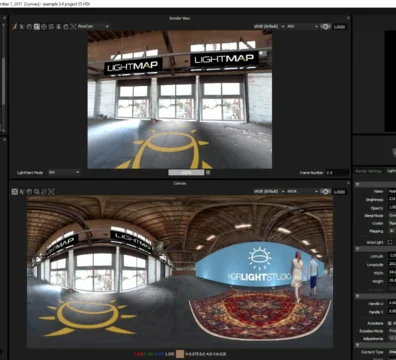This screenshot has width=396, height=360.
Task: Click the first toolbar icon in Canvas panel
Action: tap(14, 192)
